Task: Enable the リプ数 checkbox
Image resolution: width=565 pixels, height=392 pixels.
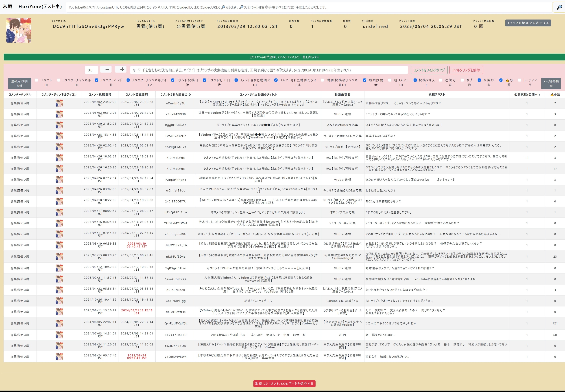Action: click(462, 80)
